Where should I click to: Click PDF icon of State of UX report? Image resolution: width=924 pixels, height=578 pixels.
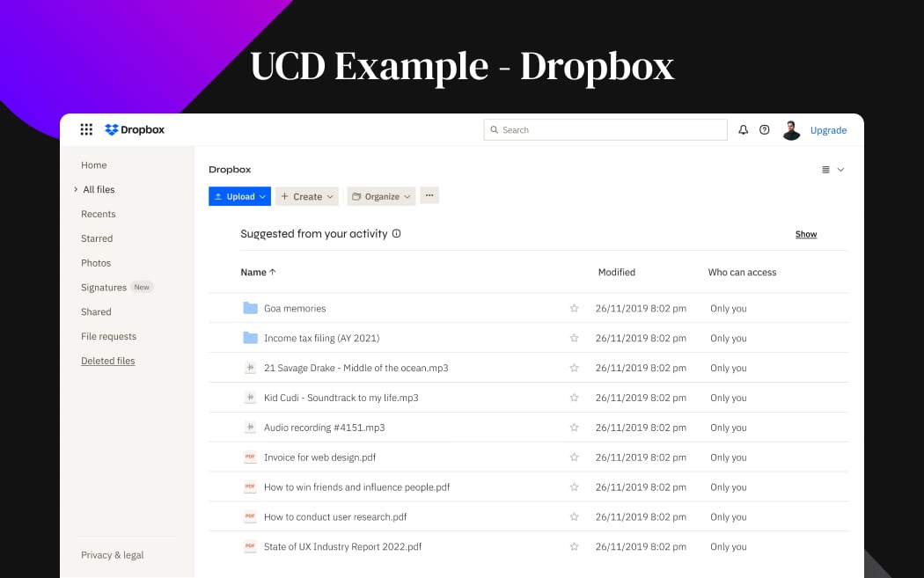pos(251,546)
